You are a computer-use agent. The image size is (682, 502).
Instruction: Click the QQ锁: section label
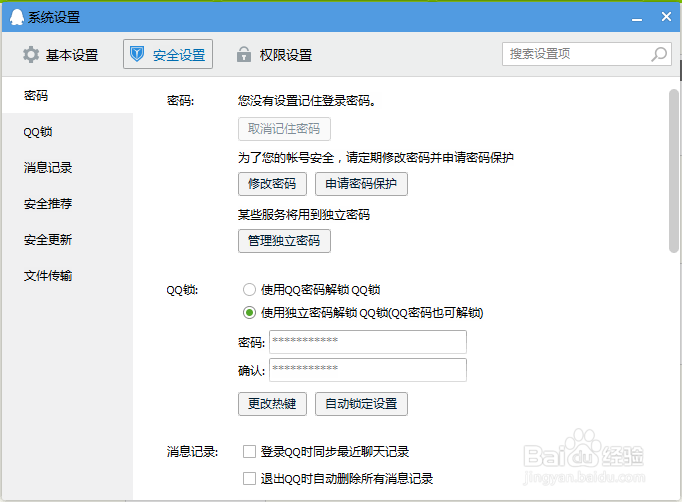point(182,290)
